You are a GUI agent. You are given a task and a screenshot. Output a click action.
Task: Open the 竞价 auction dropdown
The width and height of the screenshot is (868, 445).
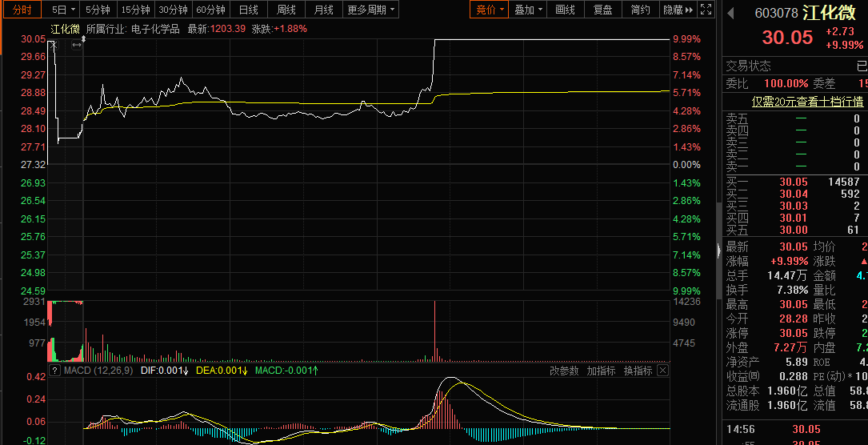tap(490, 10)
